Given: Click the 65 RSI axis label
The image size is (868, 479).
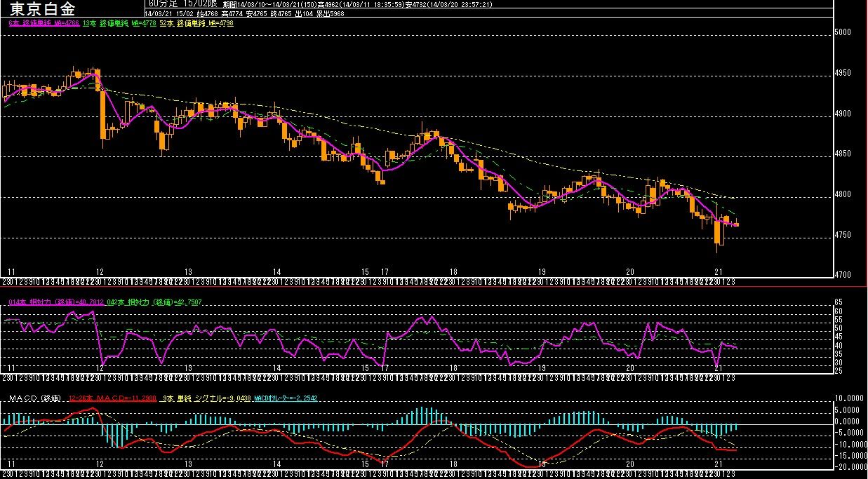Looking at the screenshot, I should point(839,302).
